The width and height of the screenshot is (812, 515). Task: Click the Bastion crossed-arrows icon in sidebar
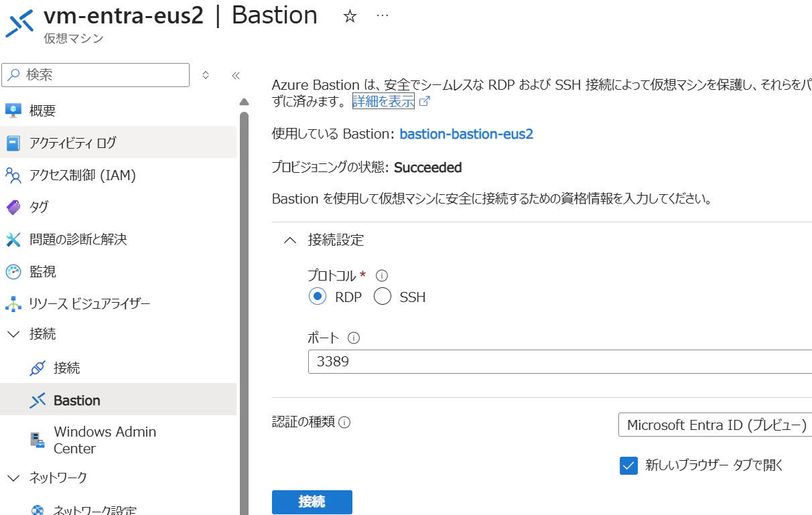tap(38, 400)
